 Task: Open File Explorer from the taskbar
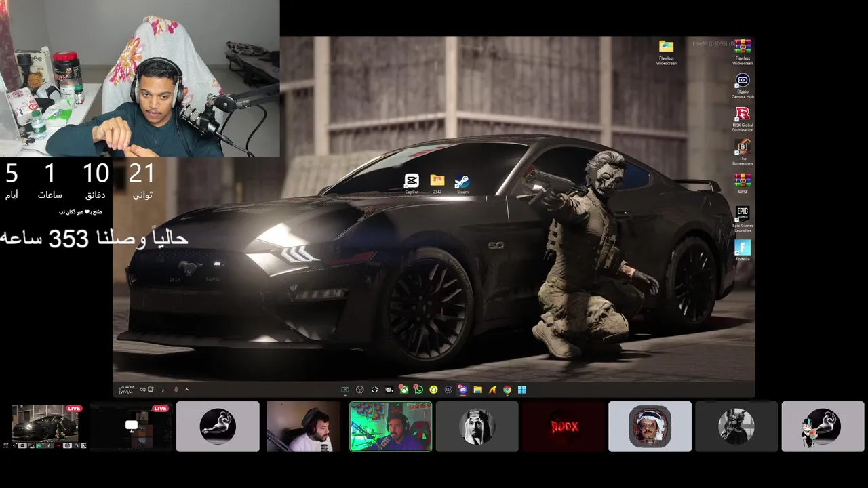[477, 390]
